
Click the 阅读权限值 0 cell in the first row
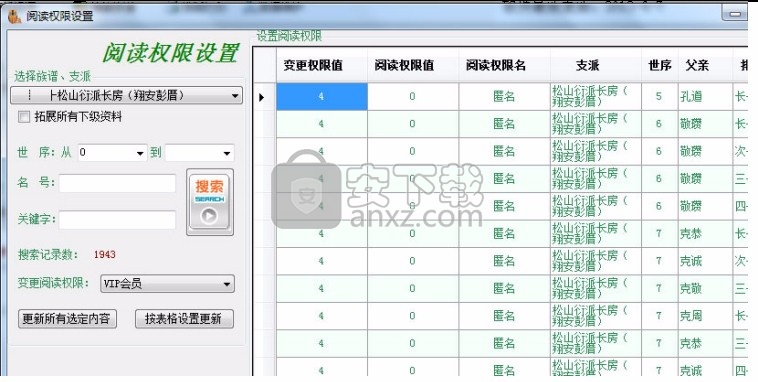point(413,97)
